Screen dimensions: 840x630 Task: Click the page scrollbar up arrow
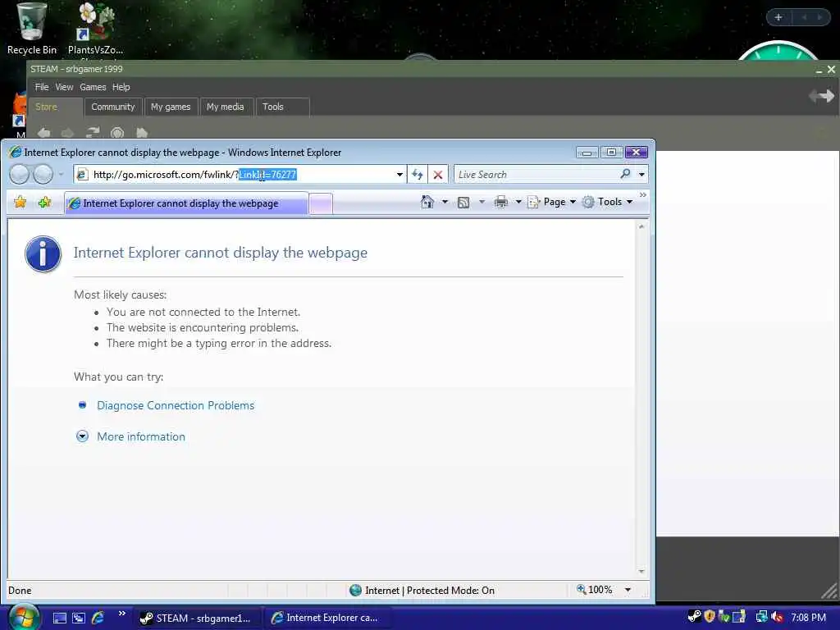click(x=641, y=226)
